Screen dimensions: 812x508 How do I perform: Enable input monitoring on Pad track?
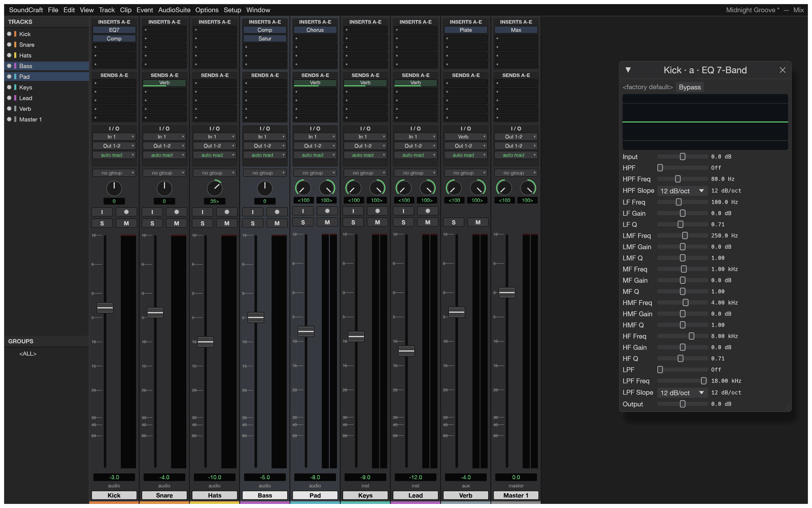(x=303, y=211)
